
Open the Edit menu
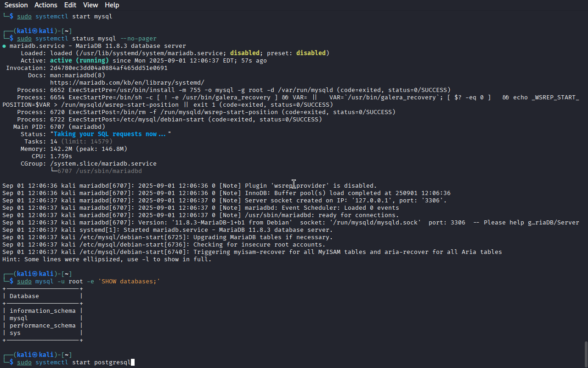(70, 5)
